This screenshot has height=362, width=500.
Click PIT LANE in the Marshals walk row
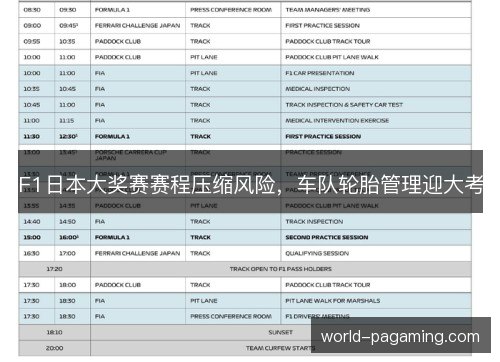click(x=204, y=301)
